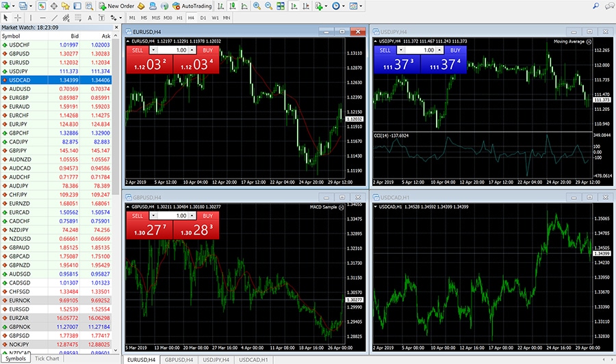Image resolution: width=616 pixels, height=364 pixels.
Task: Pick the horizontal line tool
Action: pos(43,17)
